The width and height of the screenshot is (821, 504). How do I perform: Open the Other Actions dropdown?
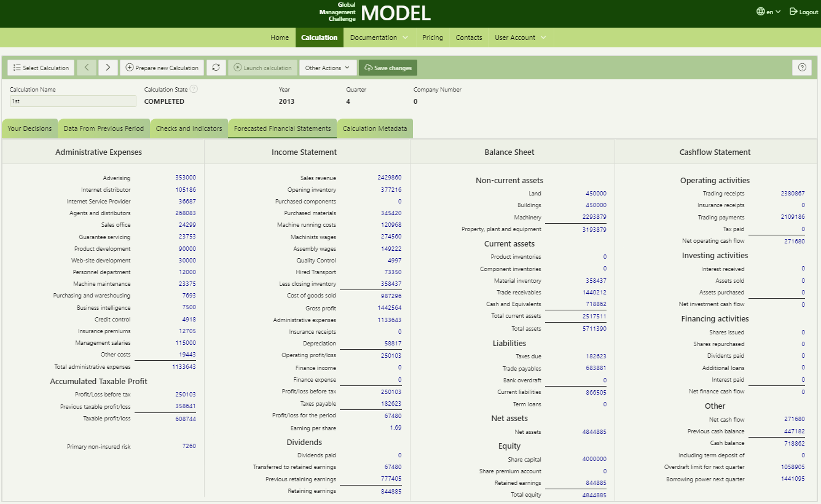328,68
